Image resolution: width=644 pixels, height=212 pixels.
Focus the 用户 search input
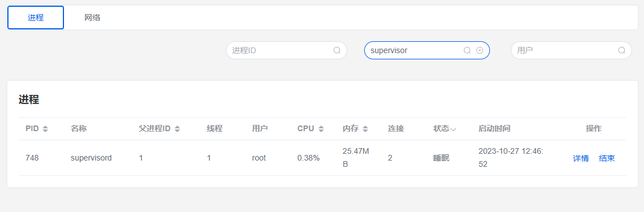coord(566,50)
